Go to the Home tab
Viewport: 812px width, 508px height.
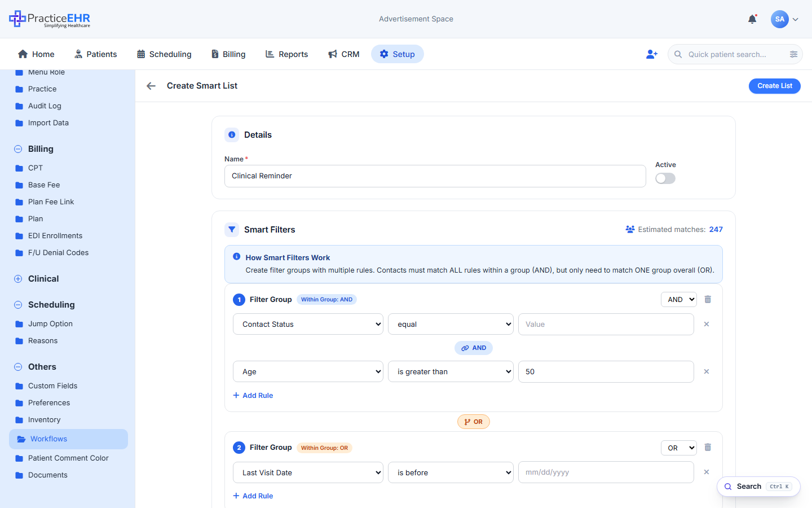tap(36, 54)
